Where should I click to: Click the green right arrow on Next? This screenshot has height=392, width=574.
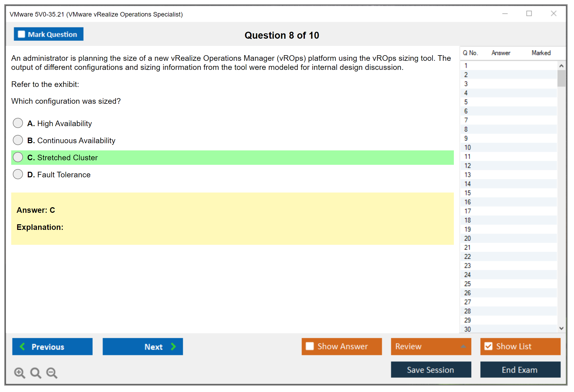pyautogui.click(x=173, y=346)
